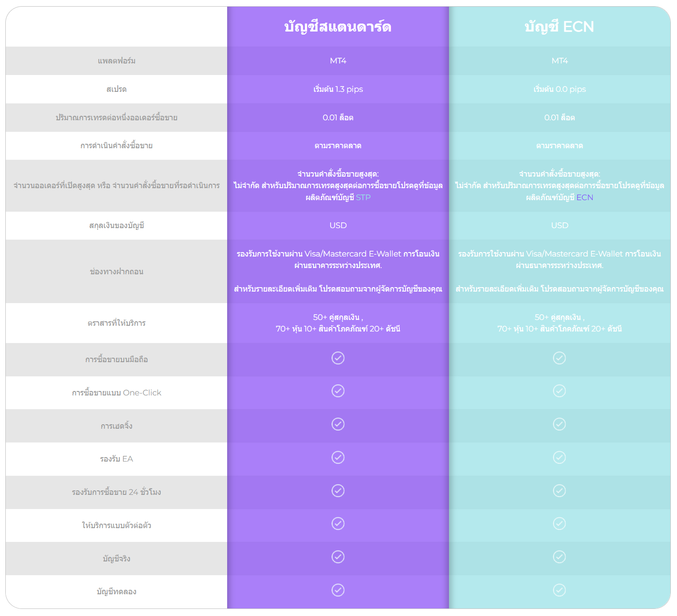The height and width of the screenshot is (616, 677).
Task: Click the ช่องทางฝากถอน row label
Action: [116, 272]
